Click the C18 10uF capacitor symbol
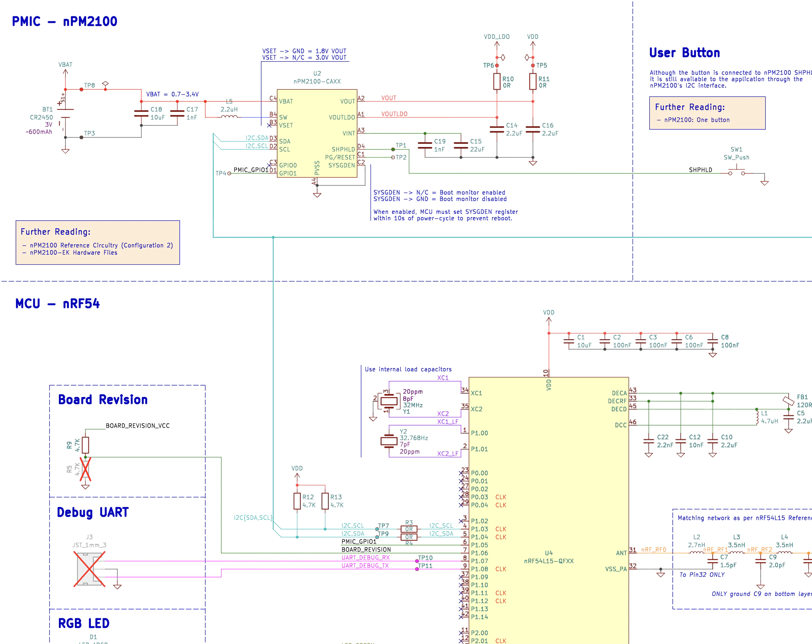 coord(141,113)
